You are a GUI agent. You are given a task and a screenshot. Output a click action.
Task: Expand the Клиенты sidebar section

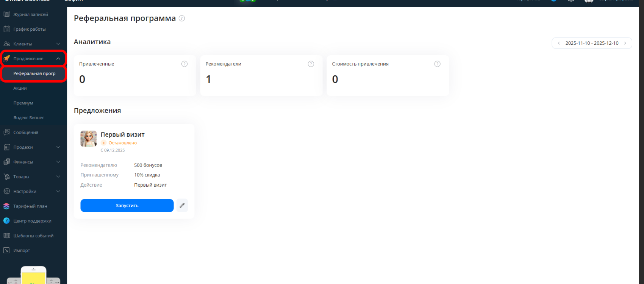(x=58, y=44)
